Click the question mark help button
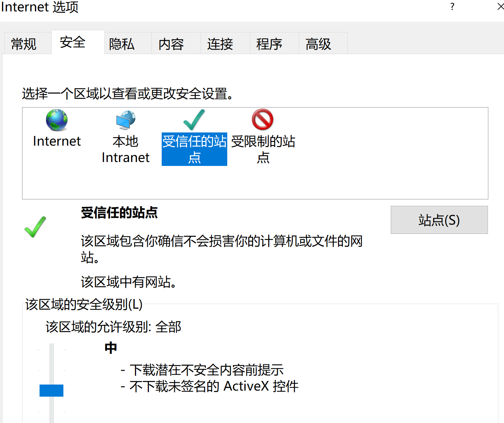 [x=452, y=7]
